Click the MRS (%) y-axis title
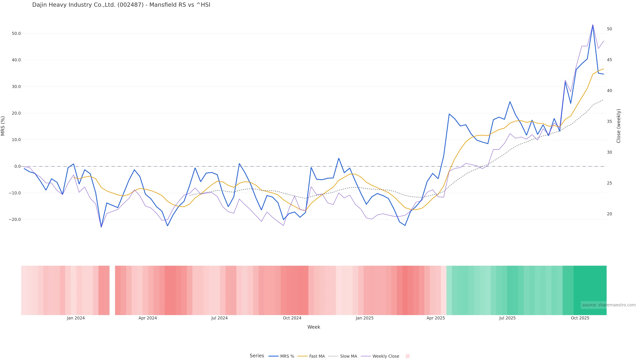Viewport: 644px width, 362px height. point(3,126)
